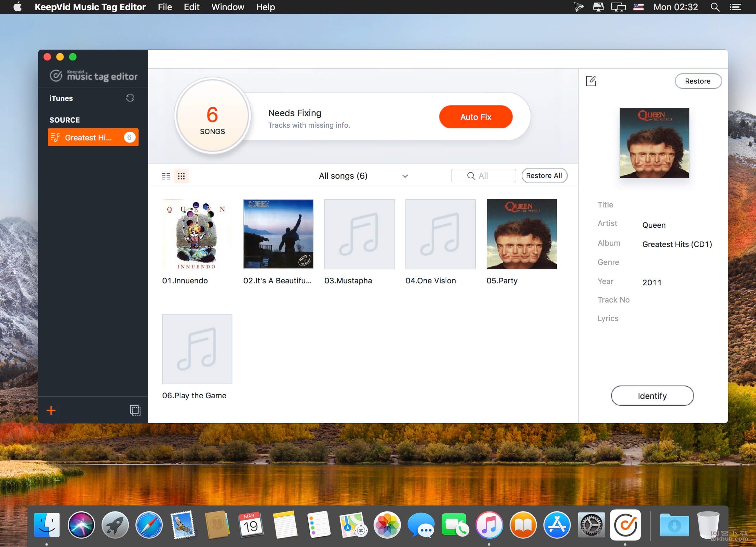Screen dimensions: 756x547
Task: Click the Genre field label
Action: [608, 262]
